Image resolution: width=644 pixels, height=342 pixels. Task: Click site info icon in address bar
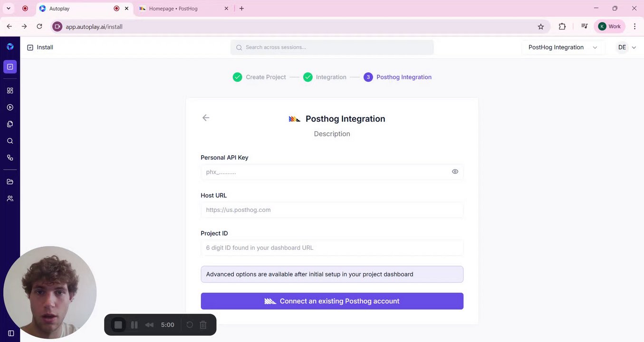(x=58, y=27)
